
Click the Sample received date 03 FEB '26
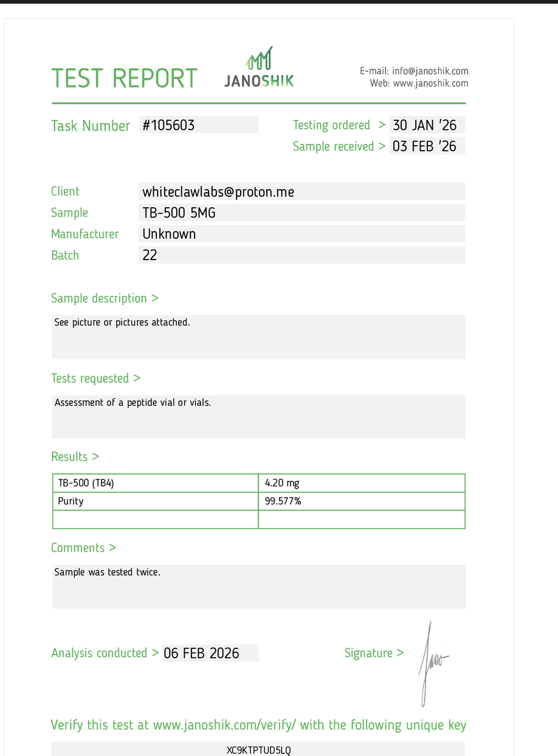(x=427, y=146)
